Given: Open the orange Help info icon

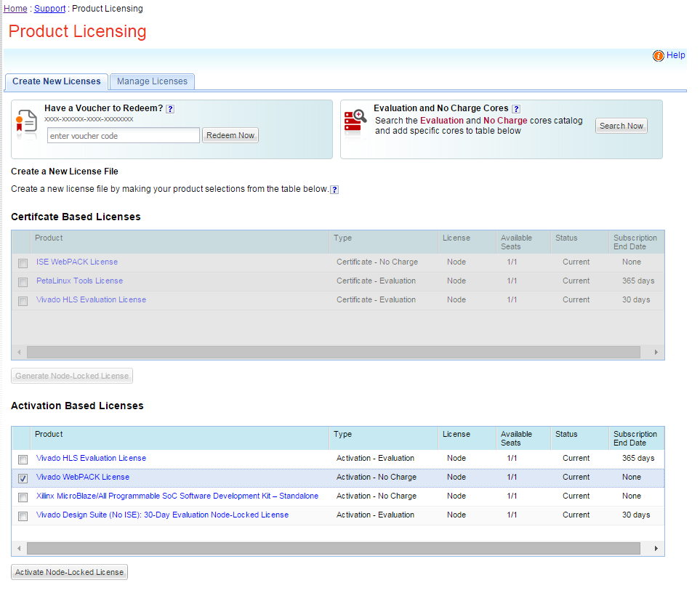Looking at the screenshot, I should [x=658, y=56].
